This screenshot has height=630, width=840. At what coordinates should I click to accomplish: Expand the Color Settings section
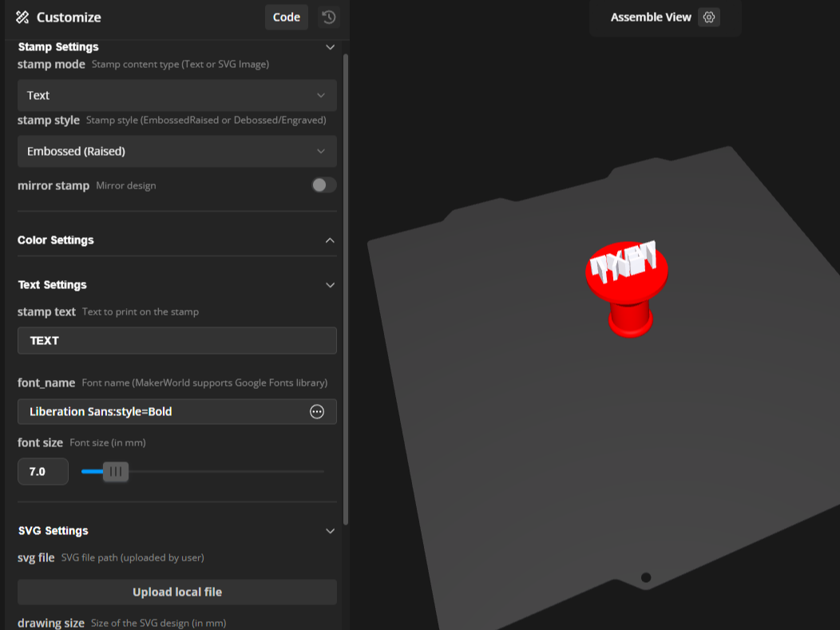pos(330,240)
